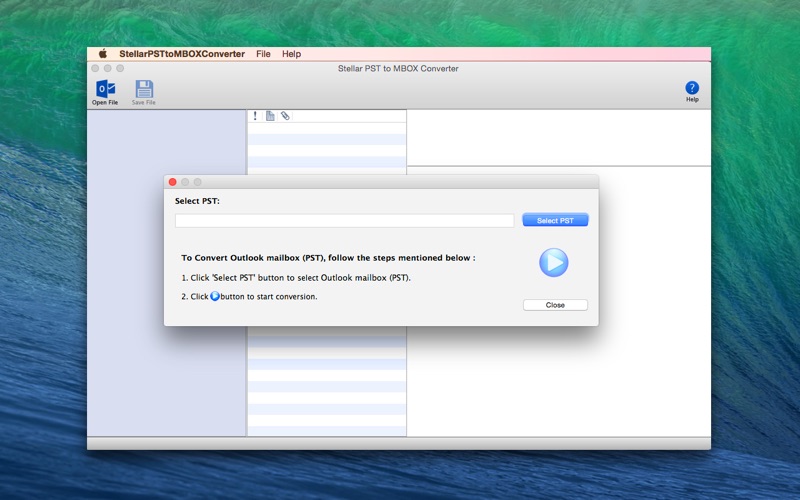The height and width of the screenshot is (500, 800).
Task: Click the document type column icon
Action: coord(270,116)
